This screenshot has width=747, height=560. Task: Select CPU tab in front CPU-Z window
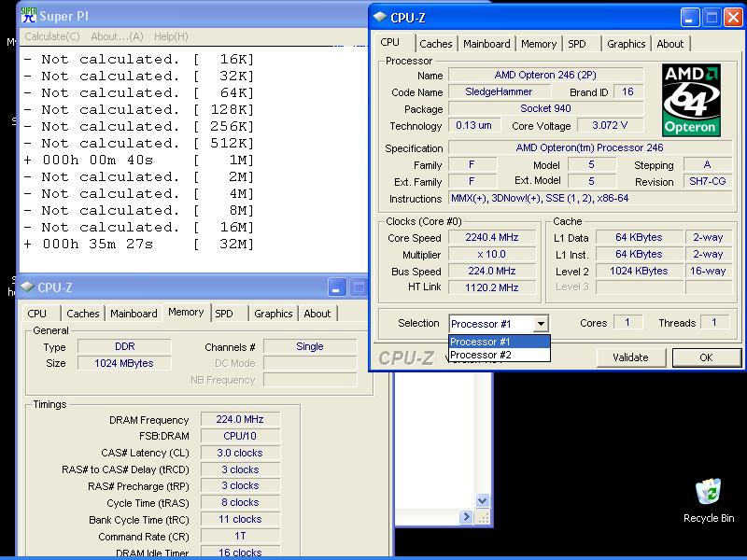coord(390,42)
